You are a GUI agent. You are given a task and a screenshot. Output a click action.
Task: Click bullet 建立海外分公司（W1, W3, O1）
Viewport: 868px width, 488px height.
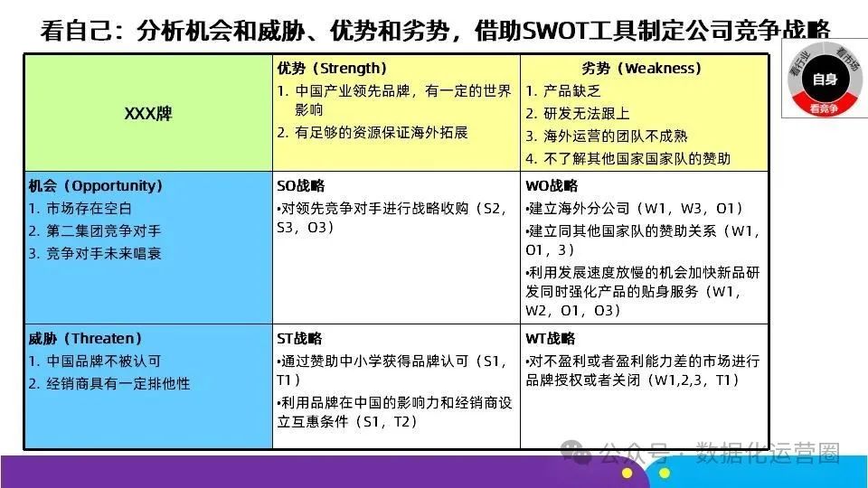[635, 209]
